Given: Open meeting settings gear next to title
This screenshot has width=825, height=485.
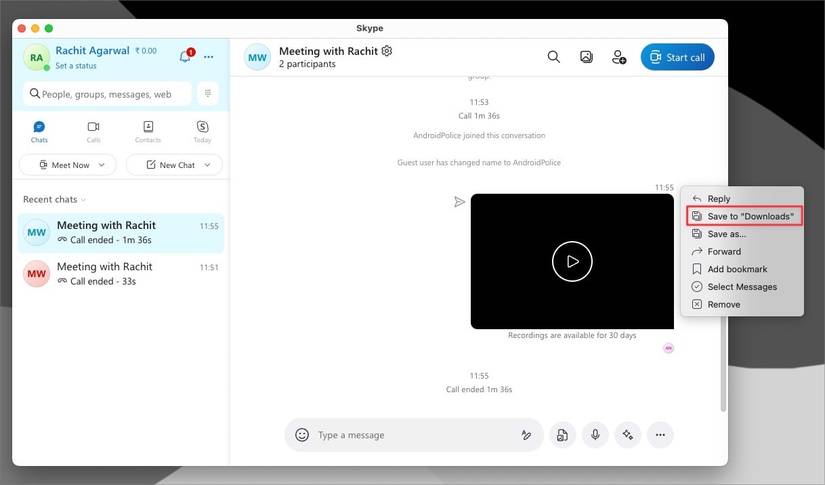Looking at the screenshot, I should [387, 51].
